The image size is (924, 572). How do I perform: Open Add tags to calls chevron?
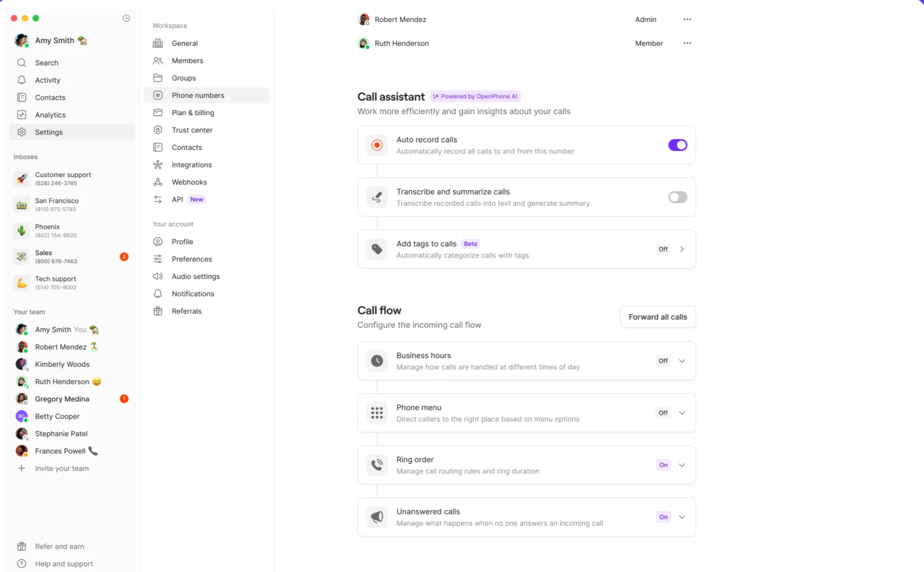coord(682,249)
